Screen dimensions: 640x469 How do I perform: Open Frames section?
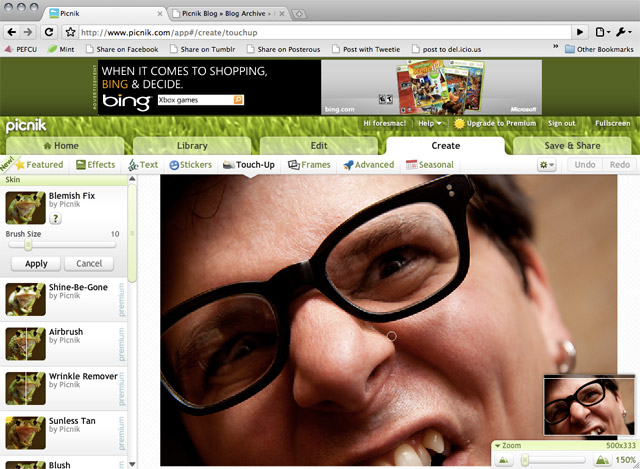pyautogui.click(x=309, y=165)
